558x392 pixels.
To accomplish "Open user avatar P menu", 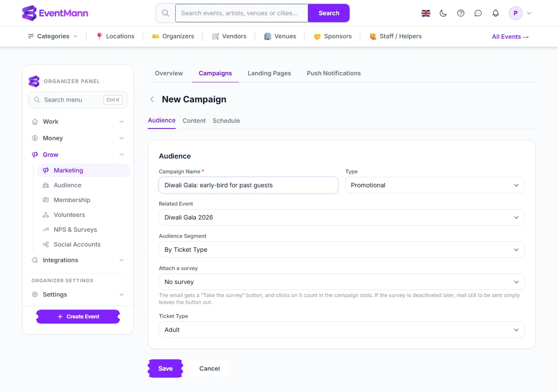I will (516, 13).
